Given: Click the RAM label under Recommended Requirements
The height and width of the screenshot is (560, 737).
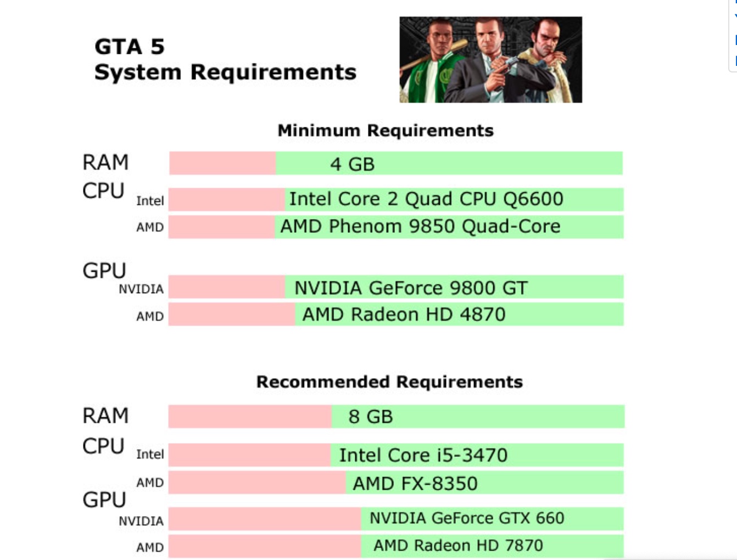Looking at the screenshot, I should pos(105,416).
